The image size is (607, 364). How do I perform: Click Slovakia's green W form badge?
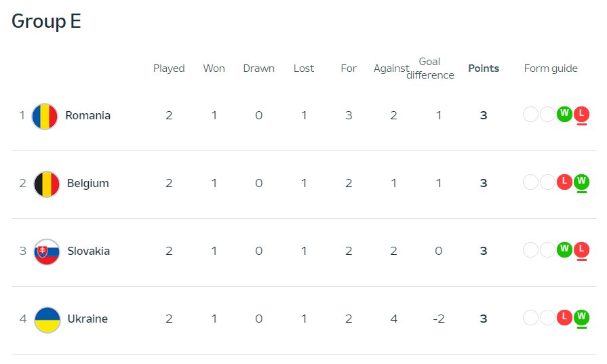point(564,249)
